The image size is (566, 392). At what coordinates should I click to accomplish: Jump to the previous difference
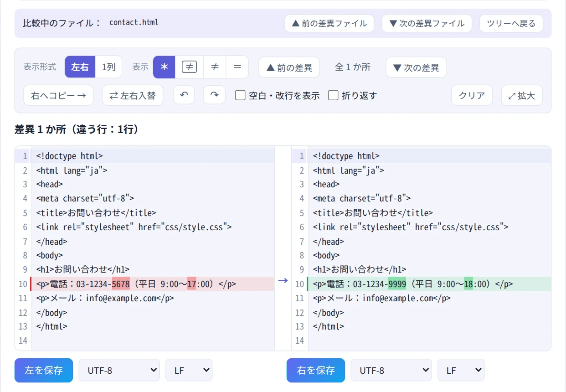tap(289, 67)
